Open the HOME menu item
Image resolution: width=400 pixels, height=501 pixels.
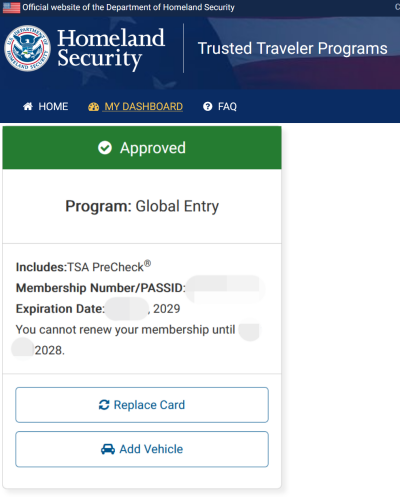pos(46,106)
